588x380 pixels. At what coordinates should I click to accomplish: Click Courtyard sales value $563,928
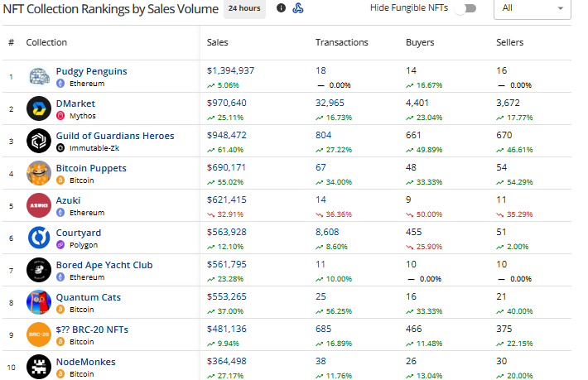click(226, 232)
